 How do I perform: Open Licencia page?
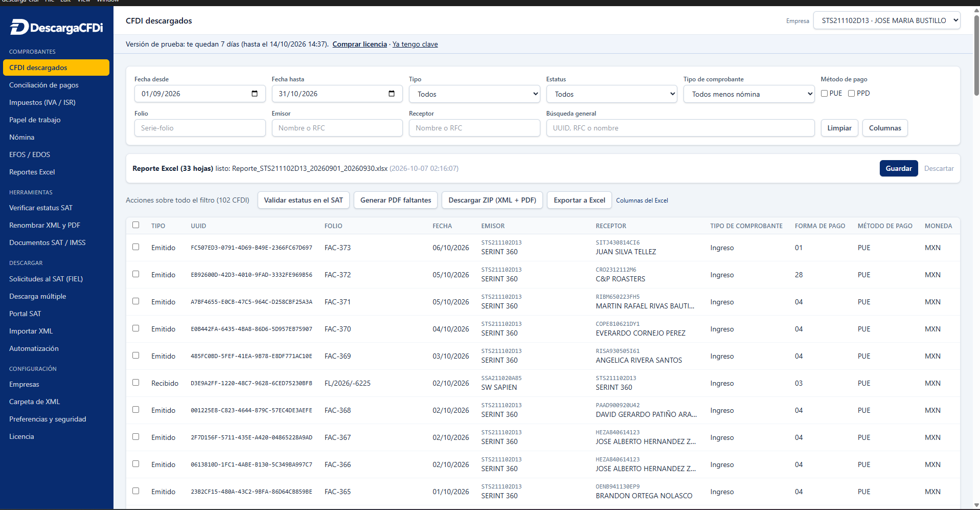pyautogui.click(x=56, y=436)
